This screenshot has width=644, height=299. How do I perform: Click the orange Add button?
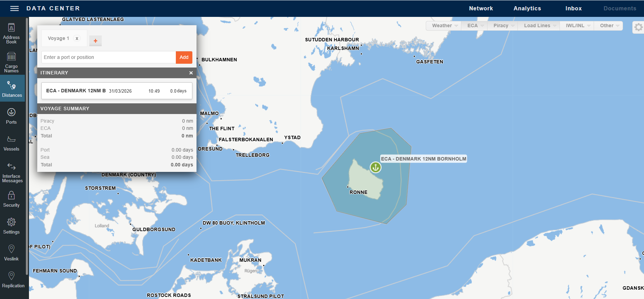click(x=184, y=57)
